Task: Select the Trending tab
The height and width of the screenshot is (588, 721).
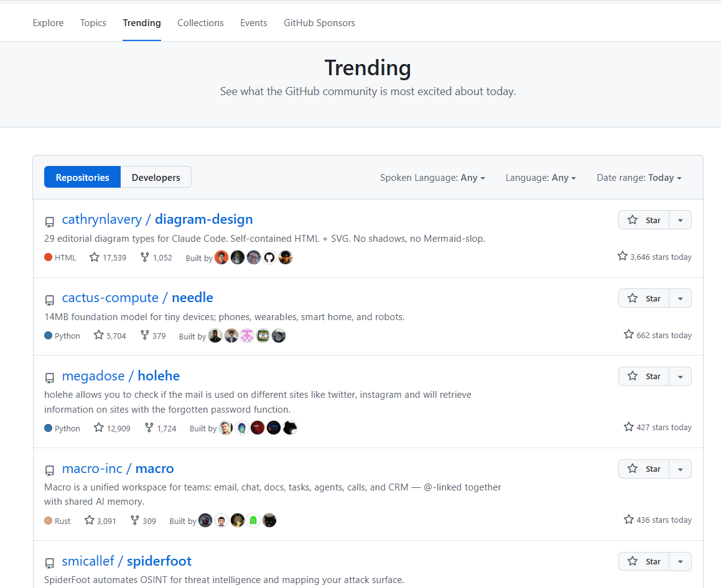Action: [x=142, y=23]
